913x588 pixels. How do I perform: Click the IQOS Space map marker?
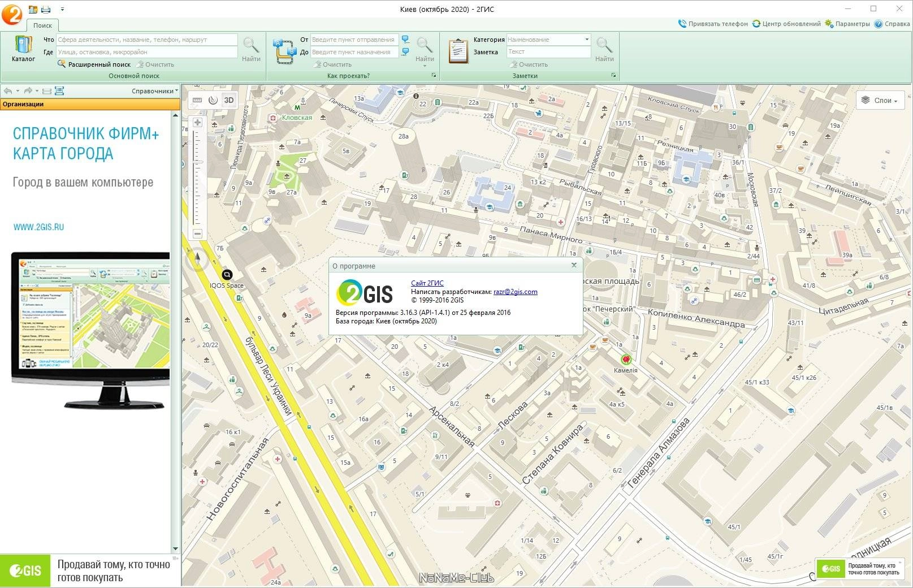227,275
